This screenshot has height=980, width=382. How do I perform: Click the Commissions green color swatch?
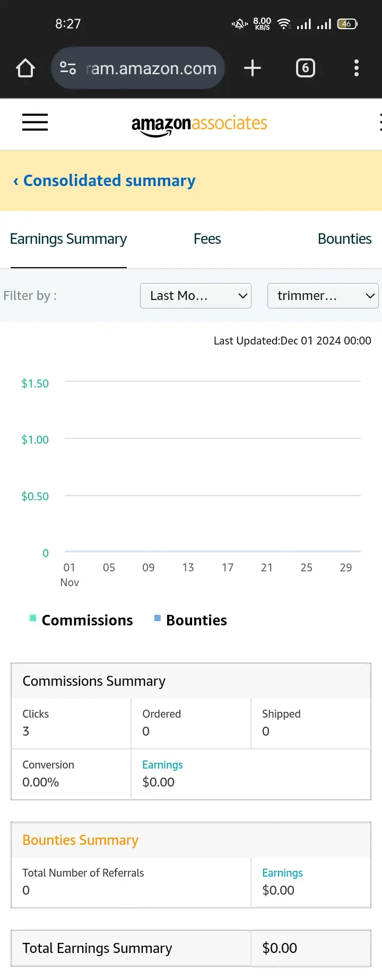[x=33, y=618]
